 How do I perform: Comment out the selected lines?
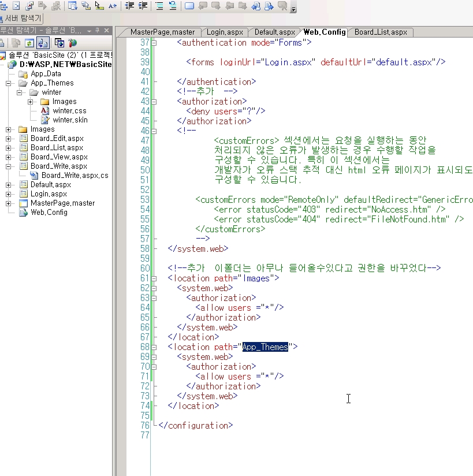[x=159, y=6]
